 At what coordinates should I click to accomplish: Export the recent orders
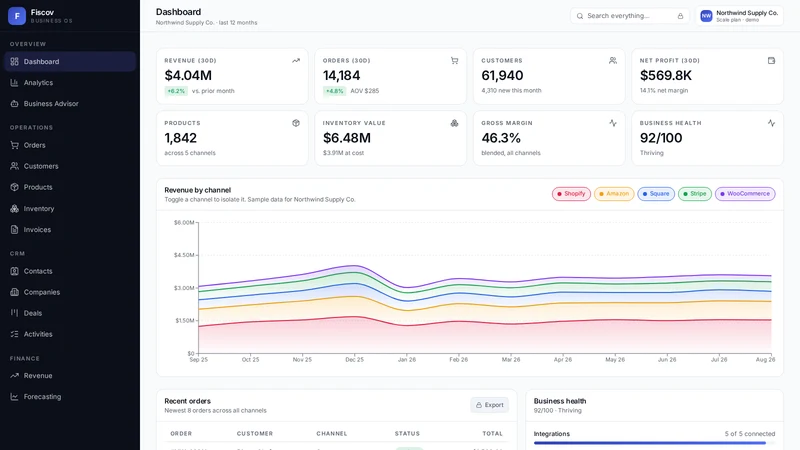(489, 405)
